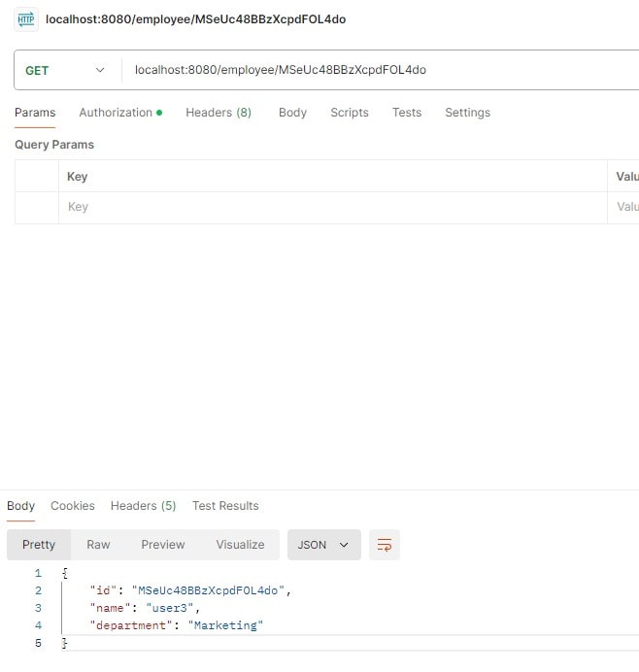Click the "id" key in response
Screen dimensions: 639x672
[x=103, y=590]
